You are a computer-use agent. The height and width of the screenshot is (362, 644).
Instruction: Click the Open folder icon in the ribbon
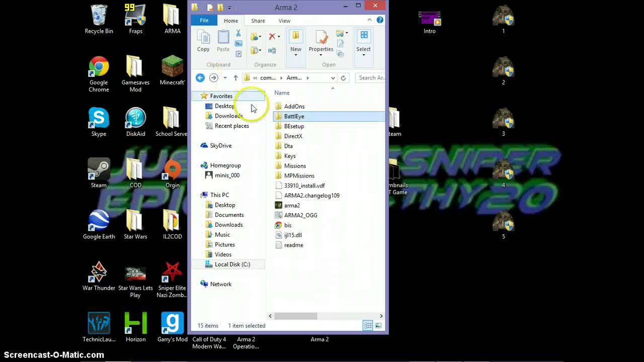point(340,33)
